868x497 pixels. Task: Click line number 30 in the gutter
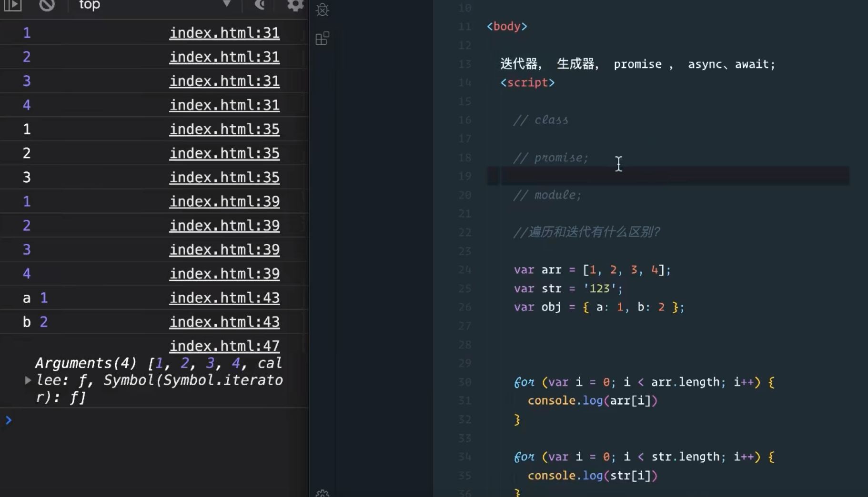pos(464,382)
